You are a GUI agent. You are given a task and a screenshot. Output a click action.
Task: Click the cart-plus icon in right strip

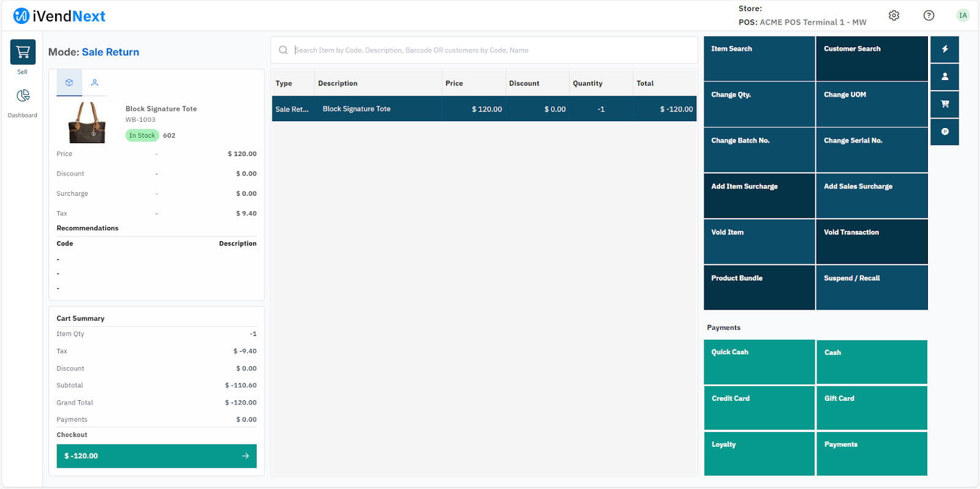[x=944, y=104]
